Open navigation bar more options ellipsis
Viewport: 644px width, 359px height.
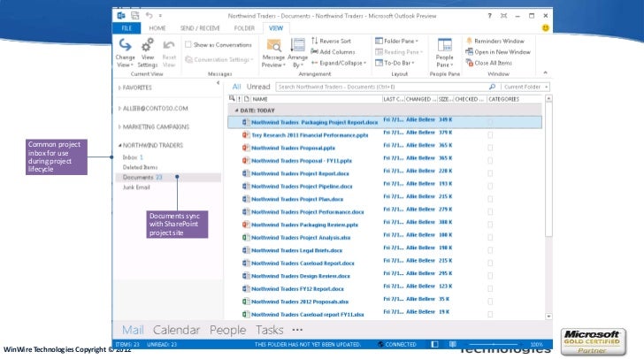pos(297,330)
